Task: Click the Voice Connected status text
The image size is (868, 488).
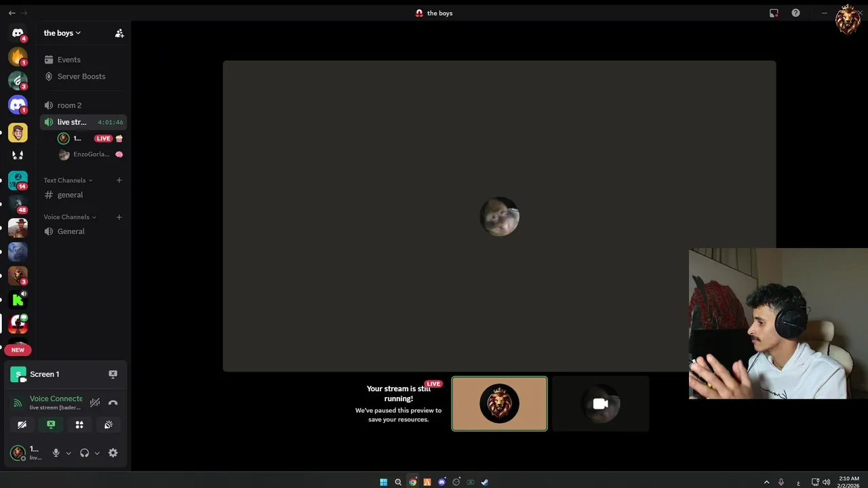Action: point(56,399)
